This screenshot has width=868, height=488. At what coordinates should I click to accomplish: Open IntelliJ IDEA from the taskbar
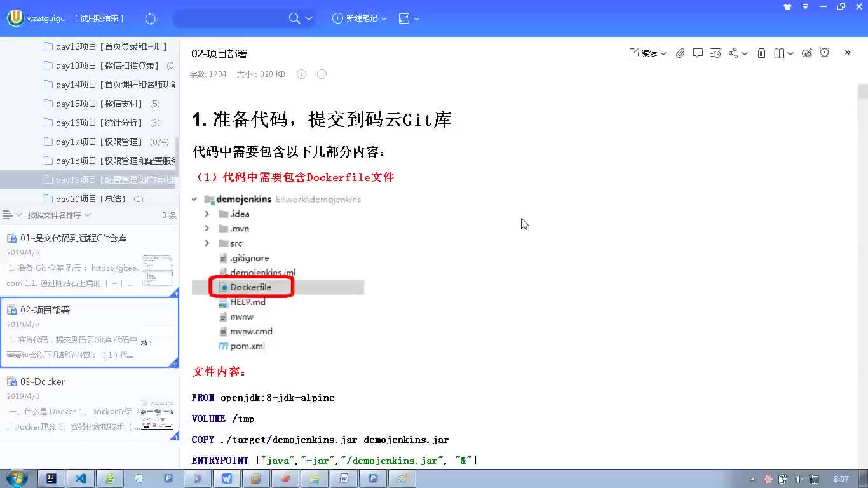tap(51, 478)
